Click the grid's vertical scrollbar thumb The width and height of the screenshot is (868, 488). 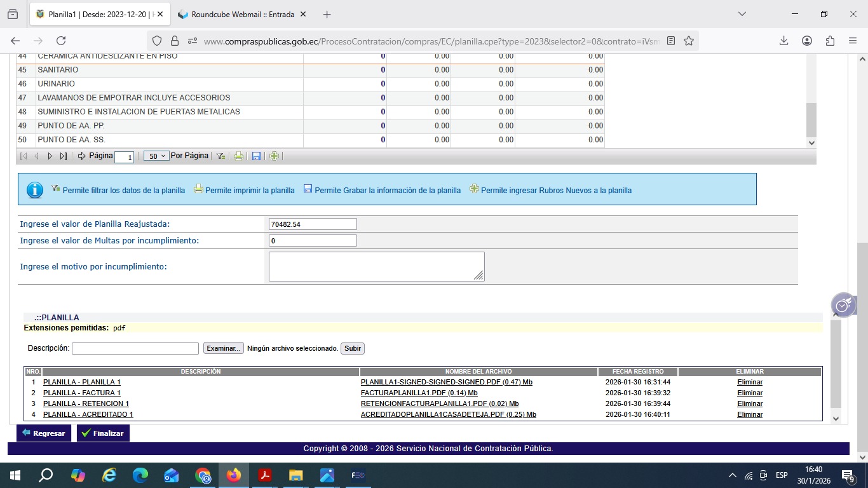811,120
